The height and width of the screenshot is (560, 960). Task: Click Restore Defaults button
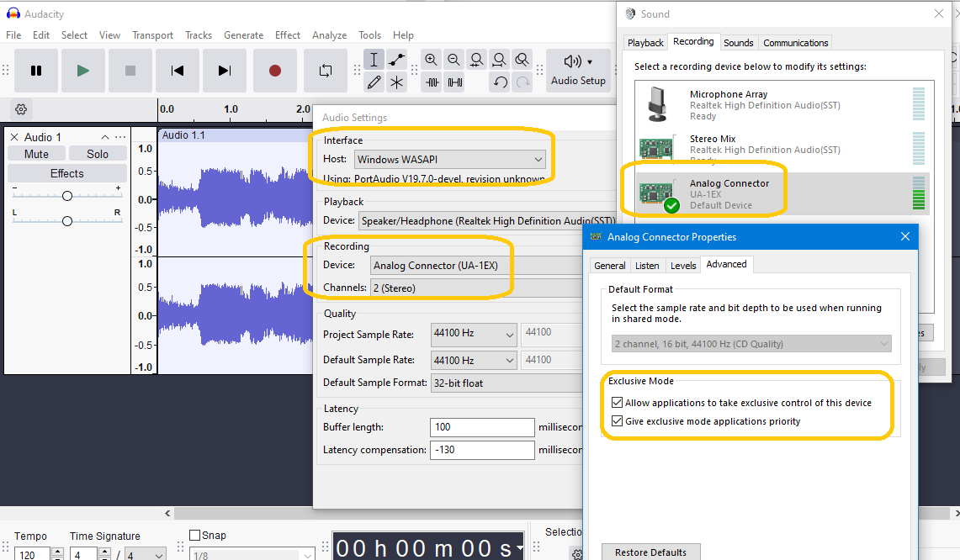[x=651, y=552]
